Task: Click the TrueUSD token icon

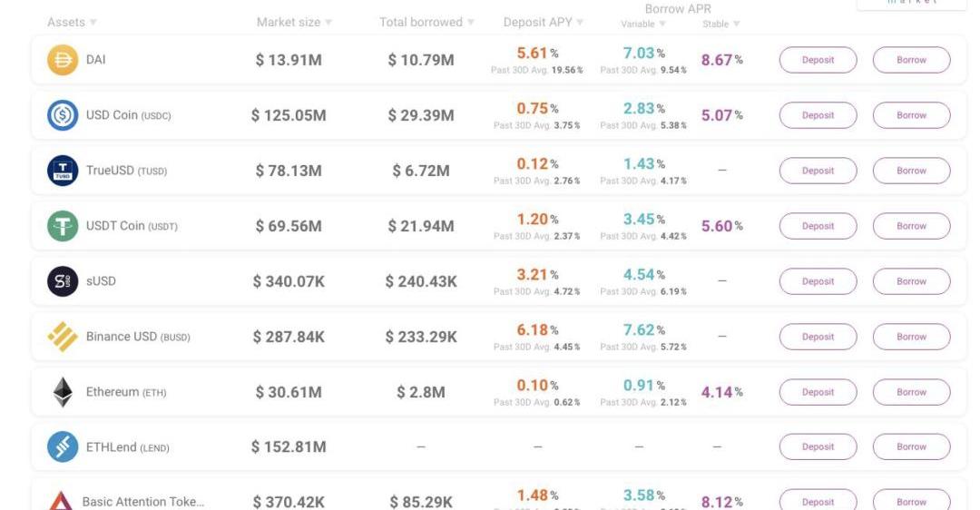Action: (63, 171)
